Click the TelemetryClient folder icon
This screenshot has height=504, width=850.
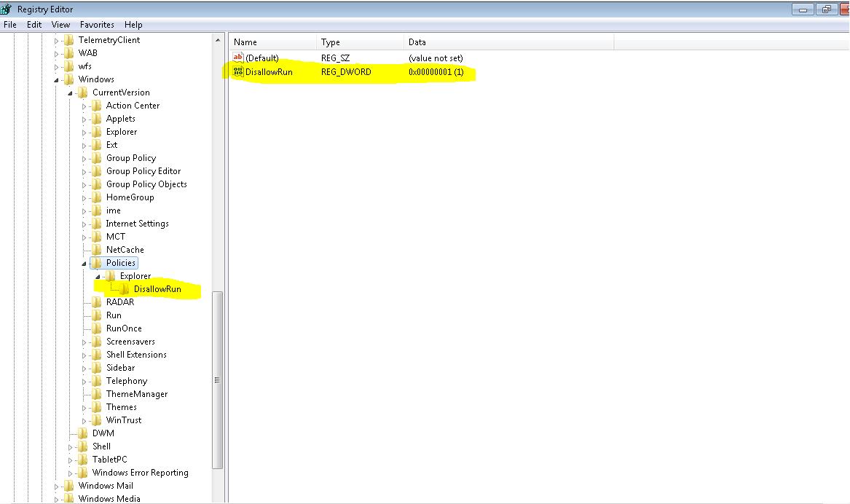[69, 39]
